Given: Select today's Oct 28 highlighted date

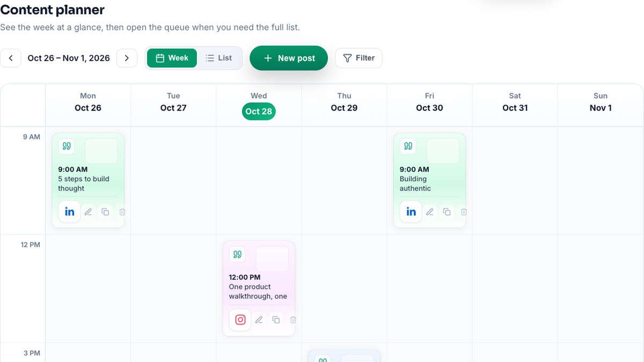Looking at the screenshot, I should click(x=259, y=112).
